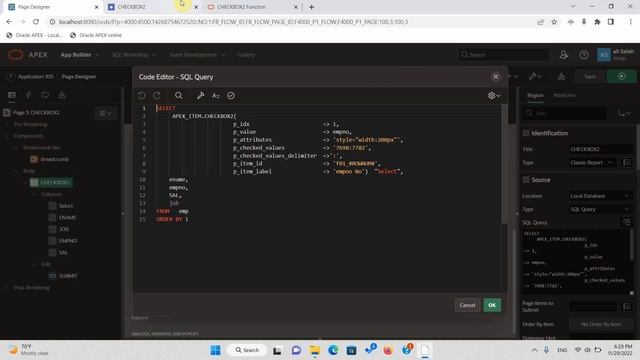Collapse the Source section

(x=526, y=180)
